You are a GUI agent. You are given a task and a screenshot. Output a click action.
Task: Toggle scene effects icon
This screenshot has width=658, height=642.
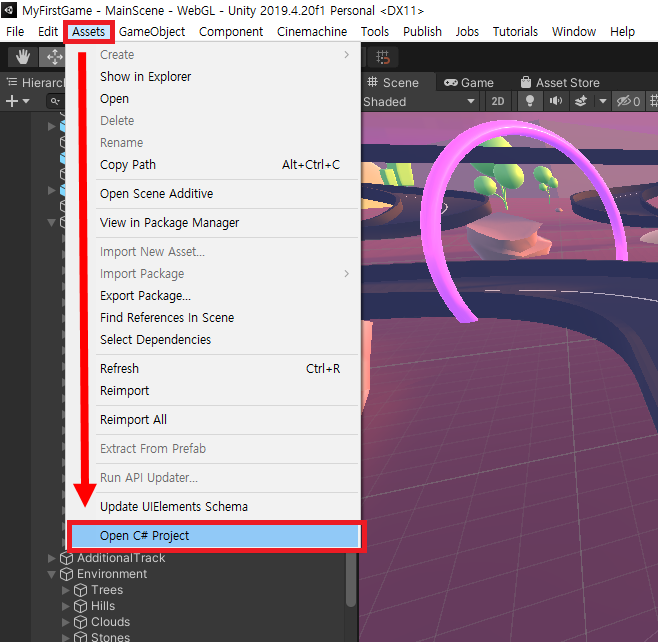click(x=581, y=101)
